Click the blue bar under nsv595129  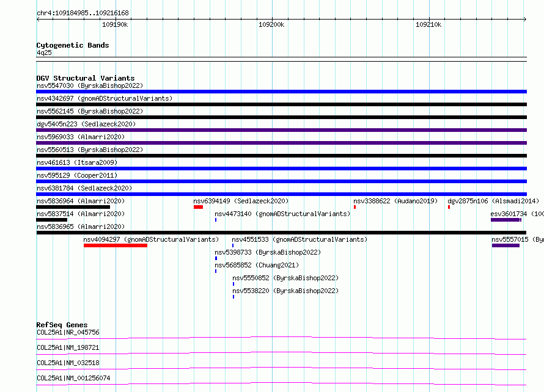coord(281,181)
